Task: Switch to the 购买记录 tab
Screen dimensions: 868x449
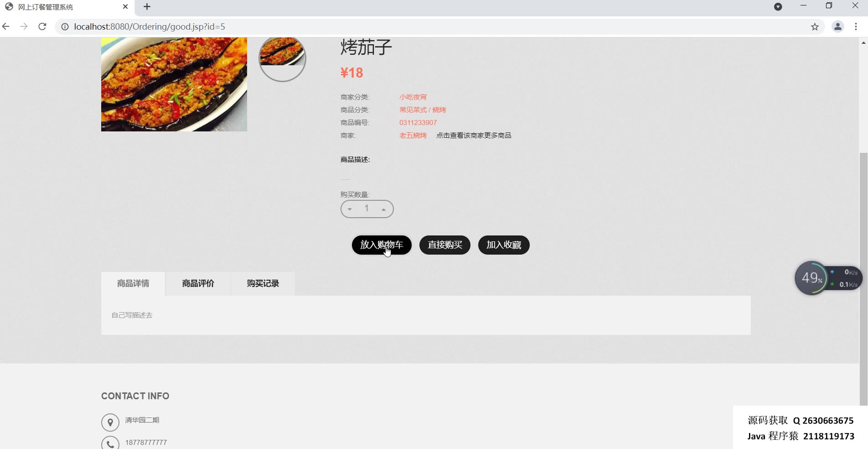Action: click(x=263, y=283)
